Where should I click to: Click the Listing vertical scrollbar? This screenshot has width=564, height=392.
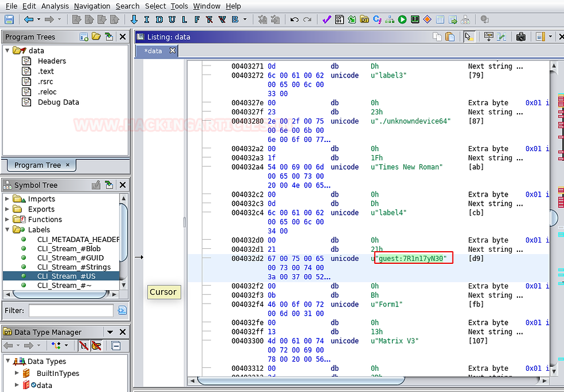pyautogui.click(x=554, y=218)
